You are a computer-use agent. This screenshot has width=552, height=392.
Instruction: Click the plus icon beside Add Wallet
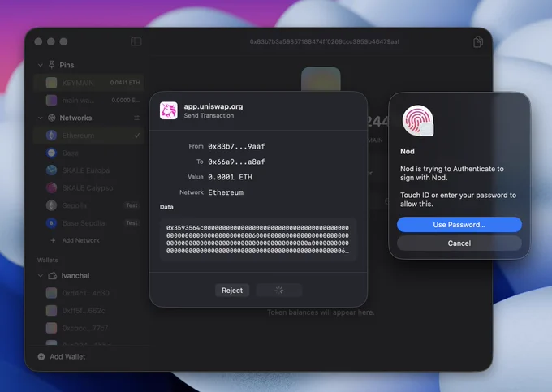click(41, 357)
